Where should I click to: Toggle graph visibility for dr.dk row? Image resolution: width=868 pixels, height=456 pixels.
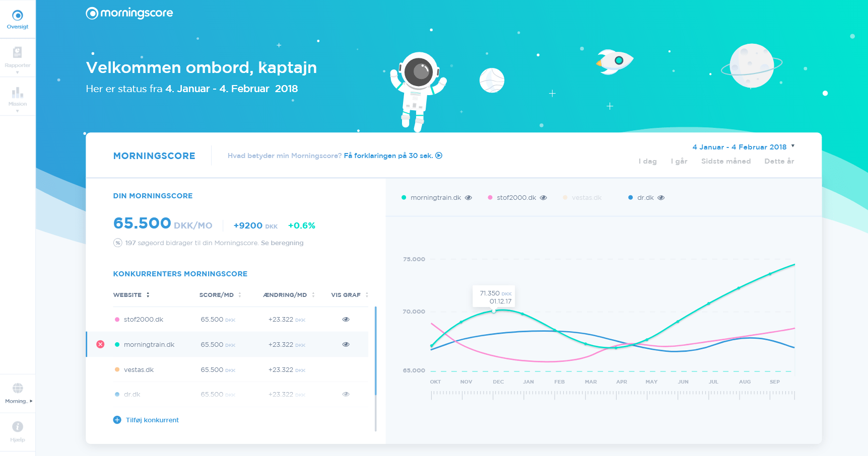pos(346,394)
